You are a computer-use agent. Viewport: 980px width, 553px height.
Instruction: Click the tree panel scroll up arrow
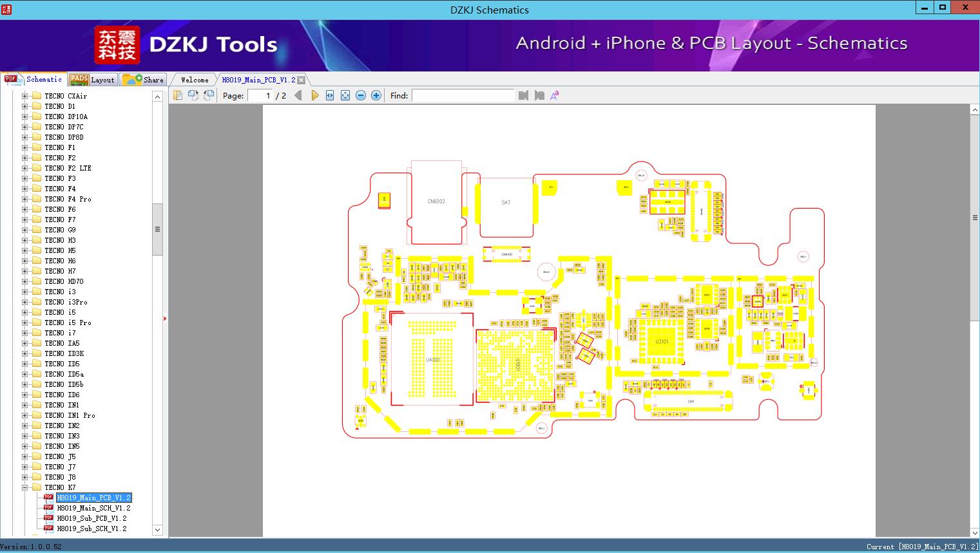157,97
